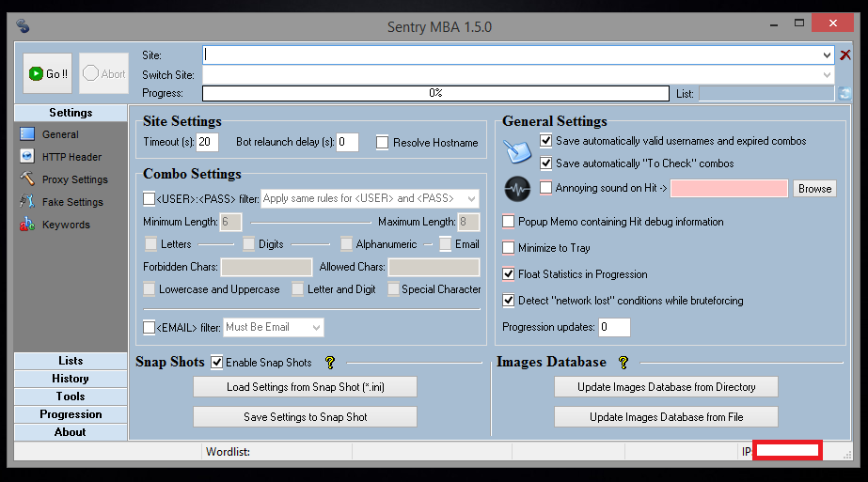868x482 pixels.
Task: Disable the Enable Snap Shots checkbox
Action: [217, 363]
